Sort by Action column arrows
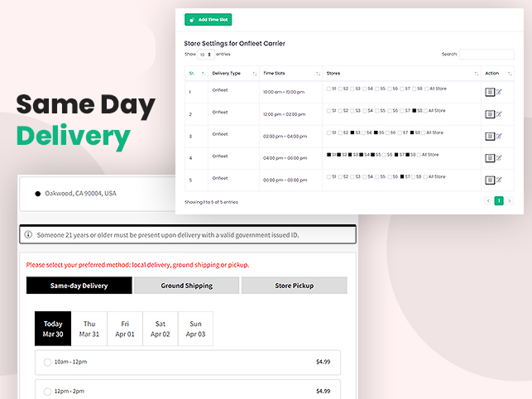The image size is (532, 399). point(510,74)
